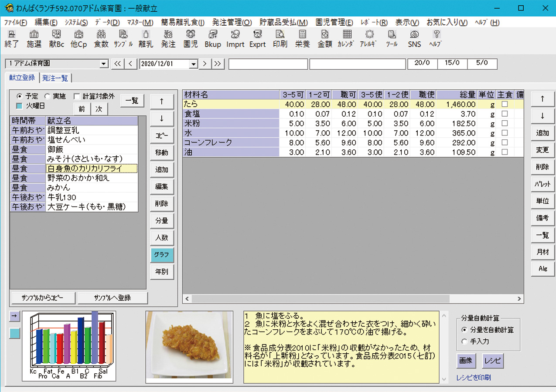Open the 発注 ordering toolbar icon
The height and width of the screenshot is (392, 556).
(168, 38)
